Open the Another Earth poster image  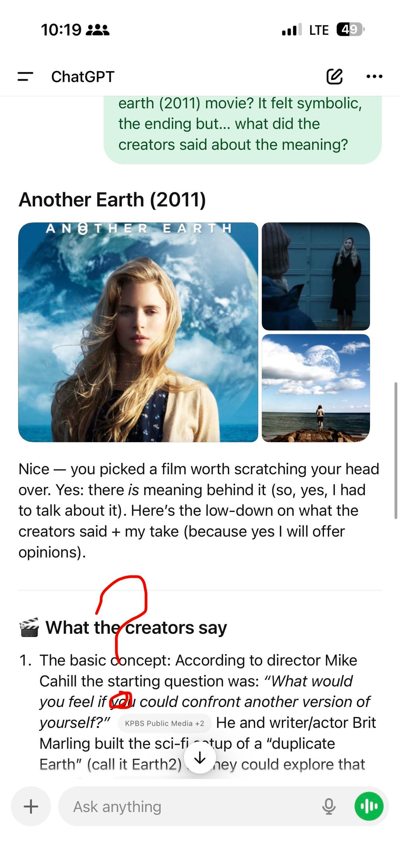138,332
